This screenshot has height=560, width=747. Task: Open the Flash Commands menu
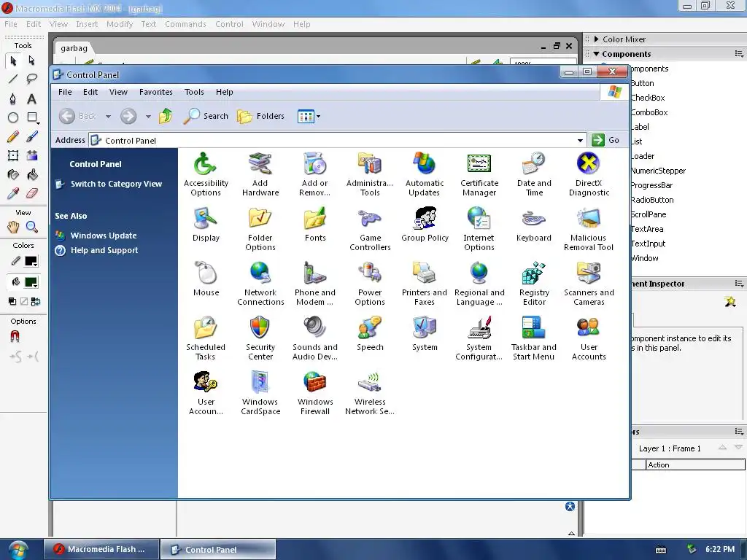(185, 24)
